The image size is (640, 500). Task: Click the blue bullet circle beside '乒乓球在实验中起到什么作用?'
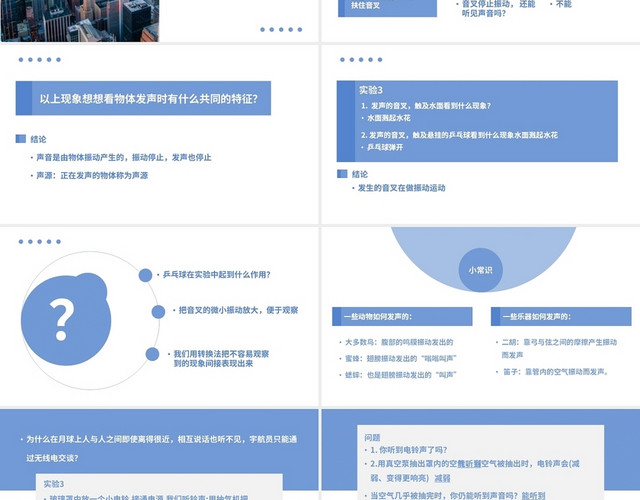(145, 275)
